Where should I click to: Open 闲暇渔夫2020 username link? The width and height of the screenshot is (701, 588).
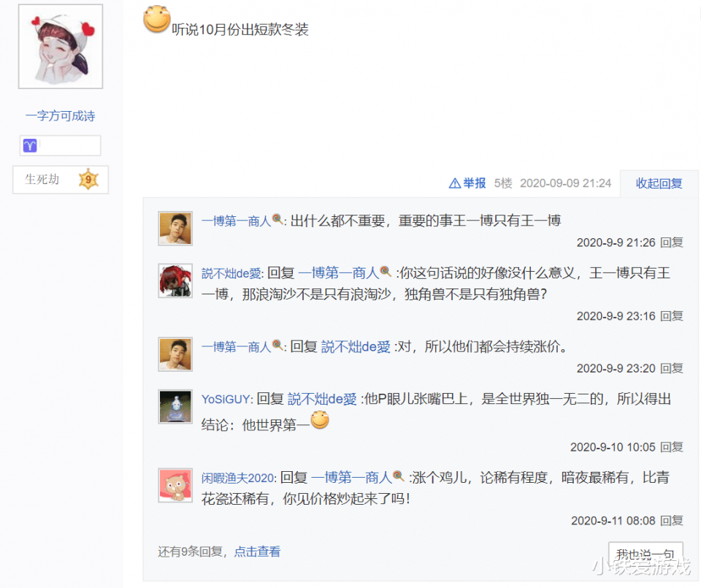[x=238, y=478]
